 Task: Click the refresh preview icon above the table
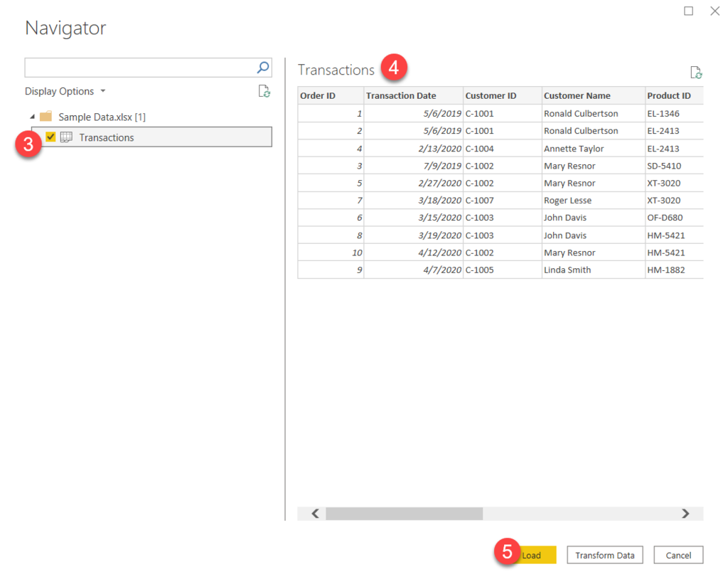pos(695,72)
